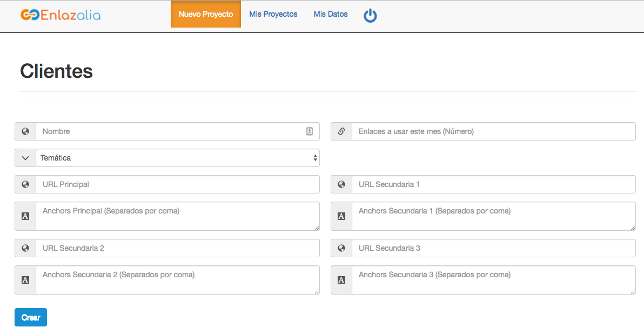Click the Anchors Principal resize handle
Screen dimensions: 644x334
317,228
